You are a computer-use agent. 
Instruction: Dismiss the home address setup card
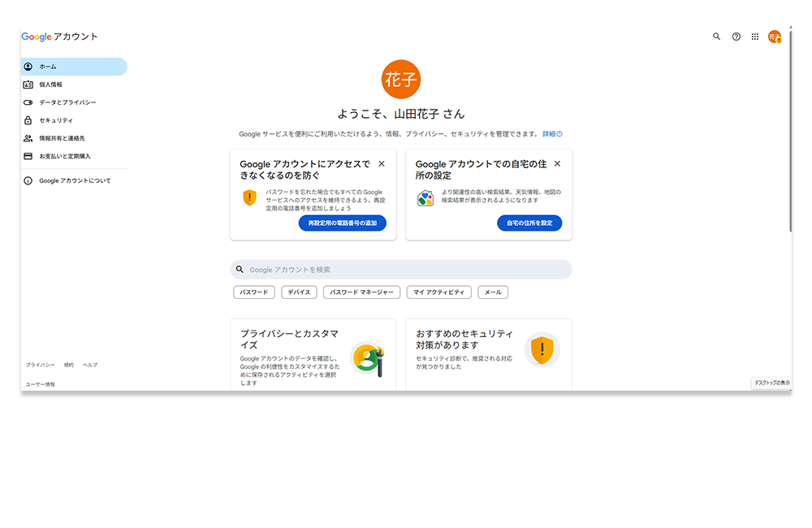pyautogui.click(x=557, y=164)
